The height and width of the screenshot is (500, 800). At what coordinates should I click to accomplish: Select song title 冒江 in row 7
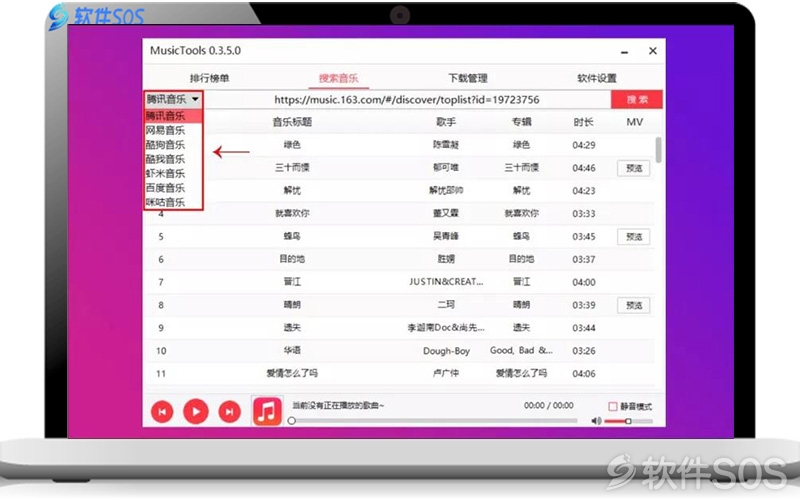[292, 282]
